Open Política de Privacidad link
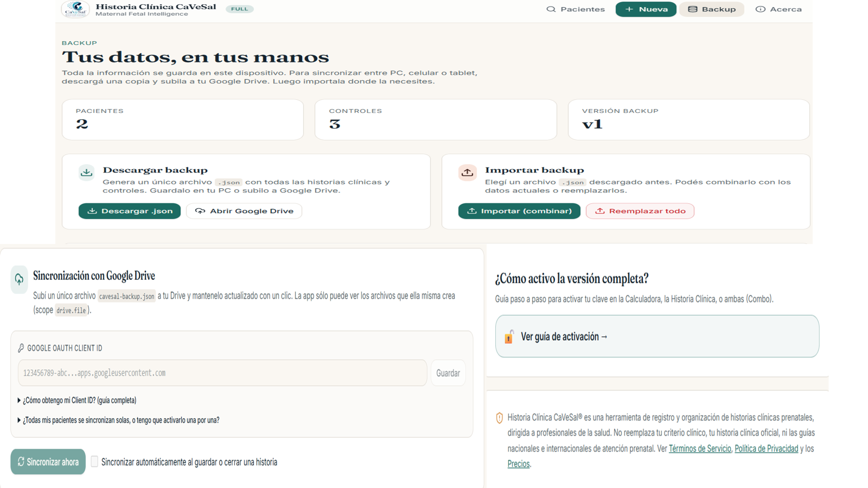The width and height of the screenshot is (868, 488). 767,448
